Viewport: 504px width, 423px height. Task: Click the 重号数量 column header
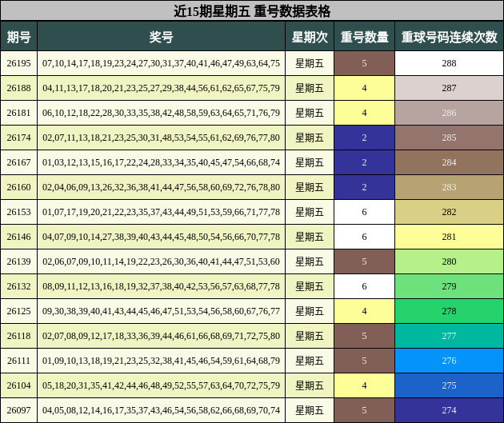coord(364,37)
